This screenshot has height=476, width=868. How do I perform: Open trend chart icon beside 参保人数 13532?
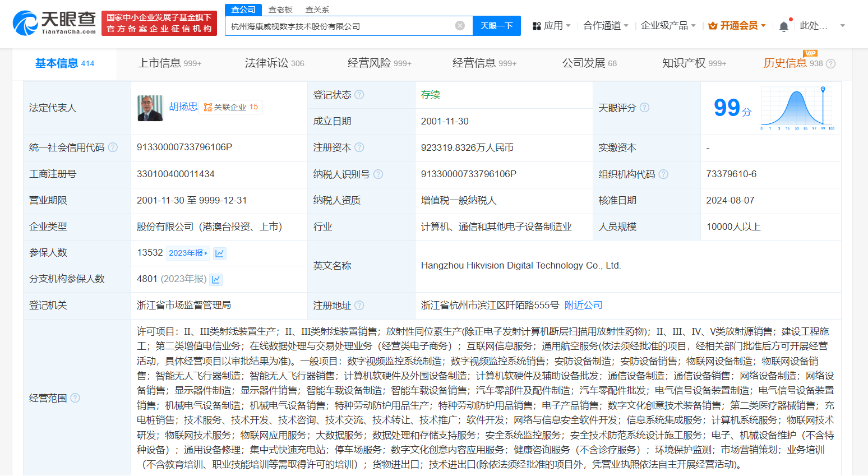point(219,253)
